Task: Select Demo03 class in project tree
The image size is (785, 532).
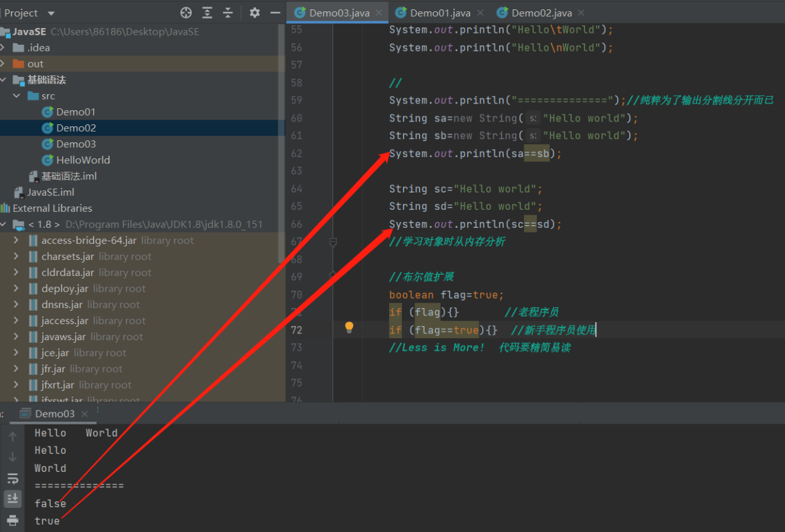Action: (75, 144)
